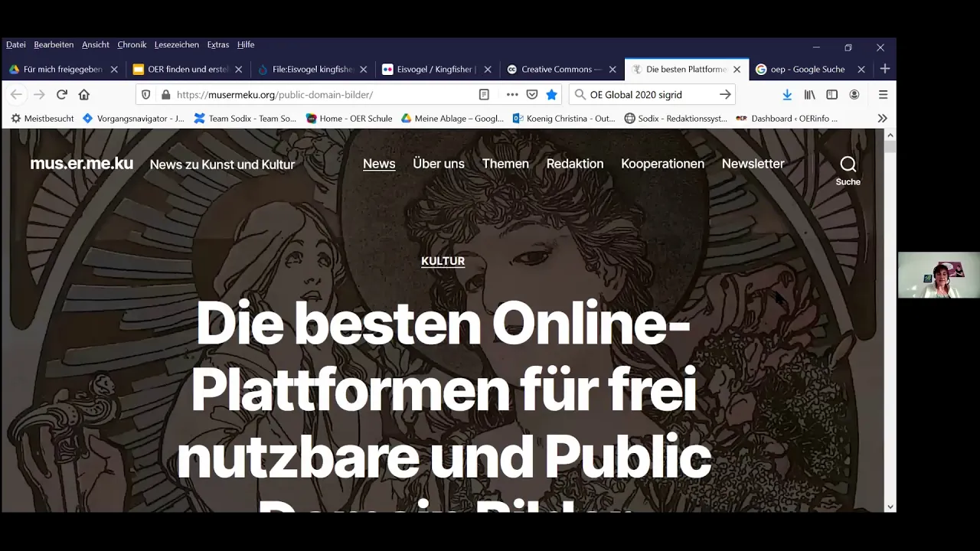Image resolution: width=980 pixels, height=551 pixels.
Task: Close the 'oep - Google Suche' tab
Action: [x=861, y=69]
